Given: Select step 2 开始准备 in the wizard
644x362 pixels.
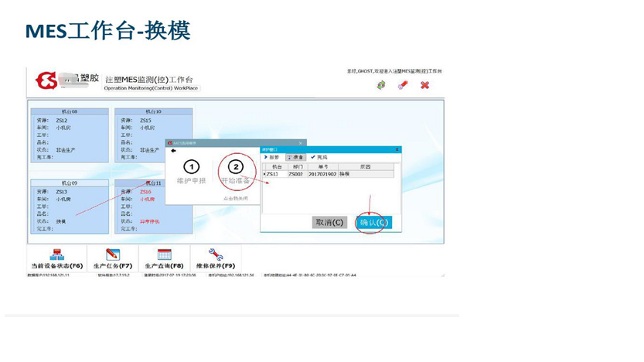Looking at the screenshot, I should [x=237, y=172].
